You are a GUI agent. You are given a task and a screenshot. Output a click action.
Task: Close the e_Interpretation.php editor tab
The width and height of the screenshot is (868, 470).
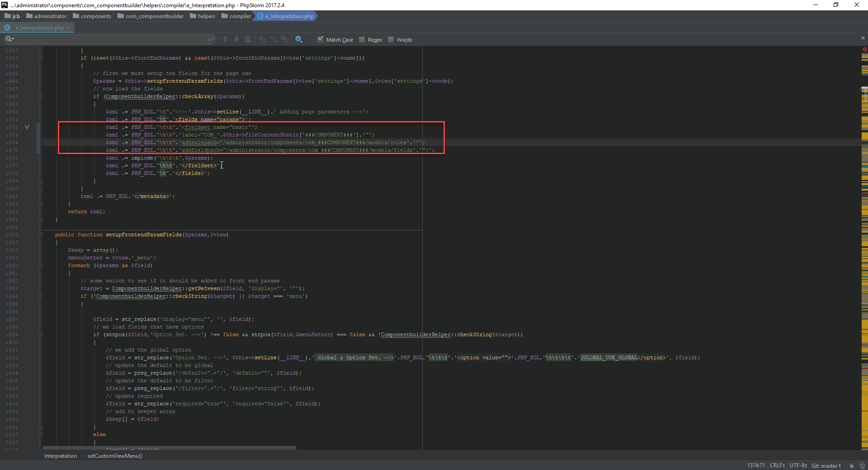tap(69, 28)
